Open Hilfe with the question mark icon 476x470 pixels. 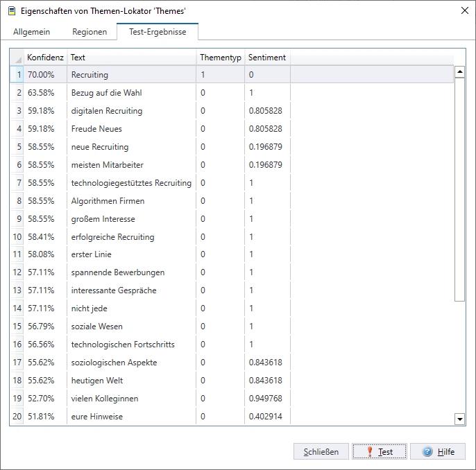click(x=437, y=451)
